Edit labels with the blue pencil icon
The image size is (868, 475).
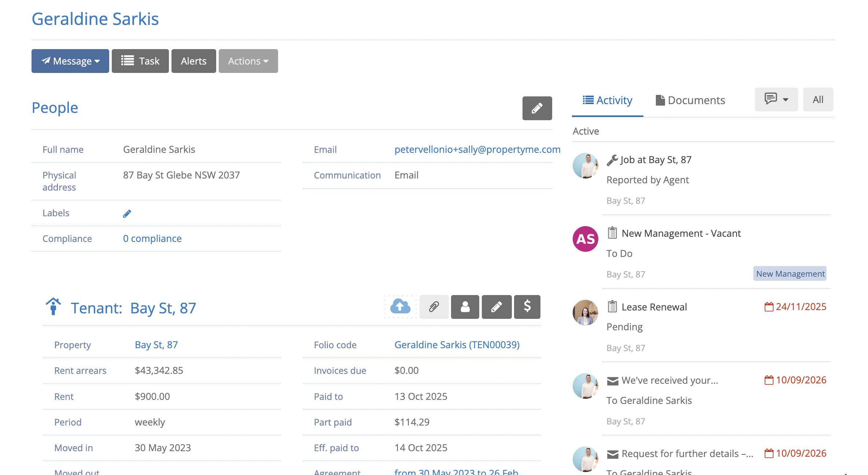pos(127,213)
